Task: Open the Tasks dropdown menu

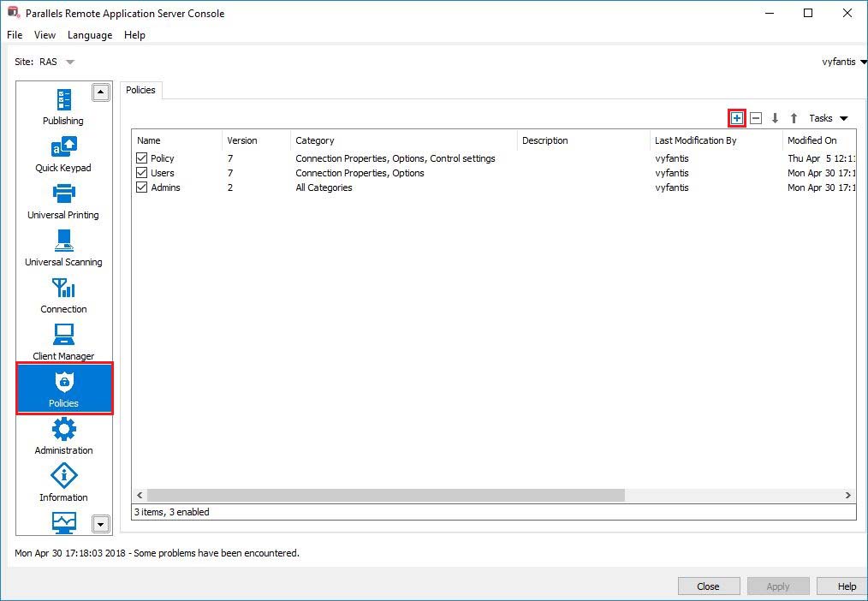Action: pyautogui.click(x=828, y=118)
